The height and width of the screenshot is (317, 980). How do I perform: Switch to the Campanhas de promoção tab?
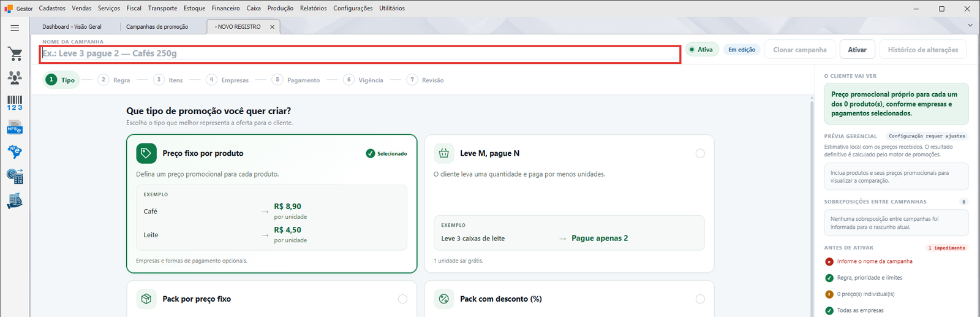point(157,27)
